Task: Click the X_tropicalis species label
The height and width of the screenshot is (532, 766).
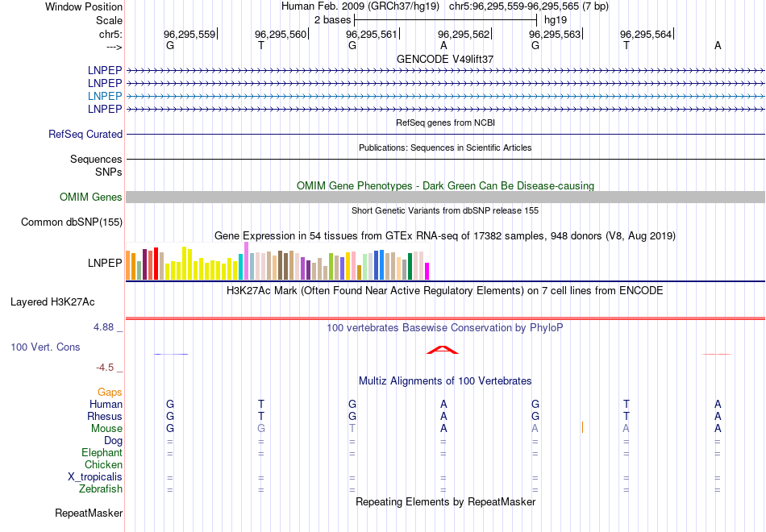Action: 95,477
